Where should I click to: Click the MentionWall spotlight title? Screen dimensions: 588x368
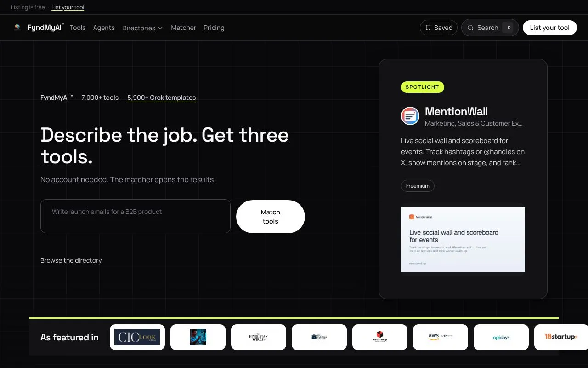tap(457, 111)
